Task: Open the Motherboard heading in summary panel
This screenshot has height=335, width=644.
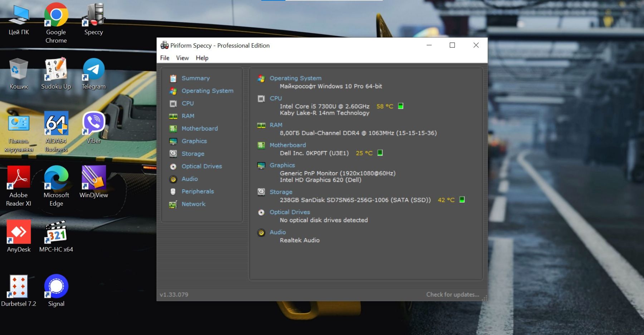Action: 288,145
